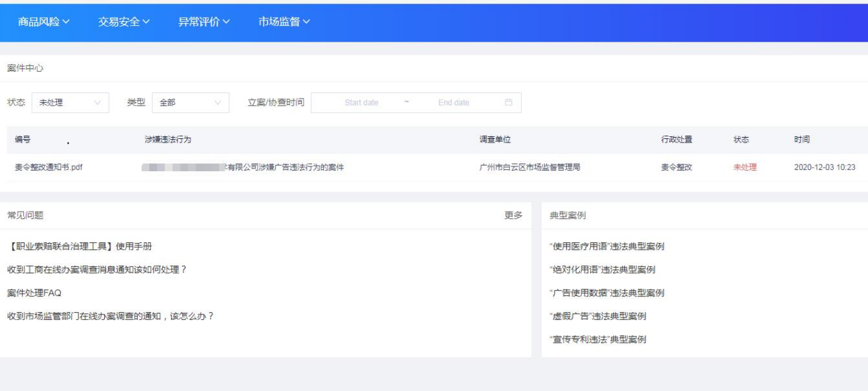
Task: Open 收到工商在线办案调查消息通知该如何处理 question
Action: 97,270
